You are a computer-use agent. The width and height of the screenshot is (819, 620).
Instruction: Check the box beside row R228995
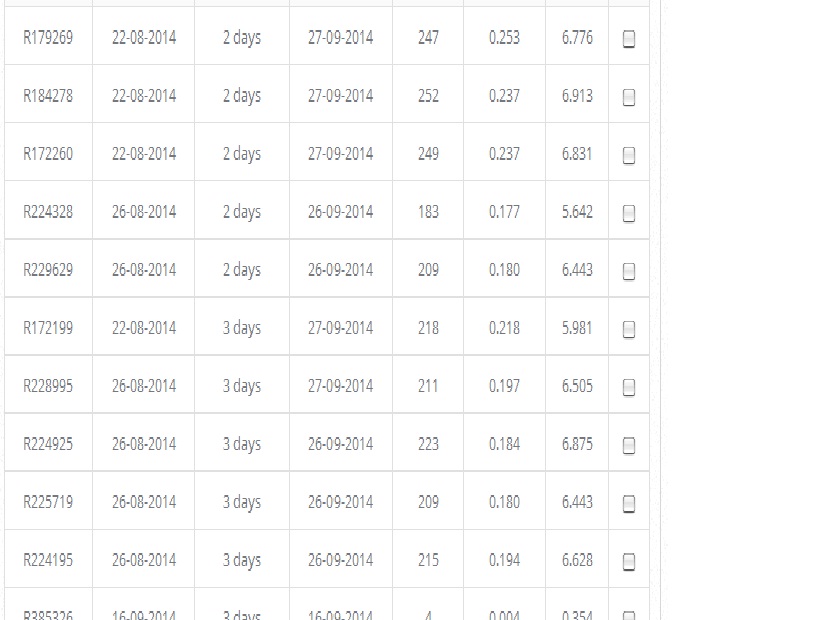tap(629, 387)
